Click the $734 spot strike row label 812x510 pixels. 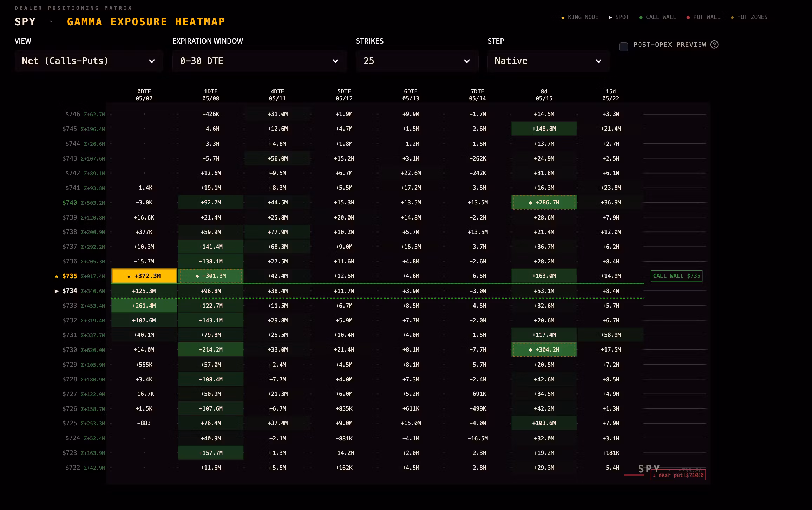click(x=70, y=291)
